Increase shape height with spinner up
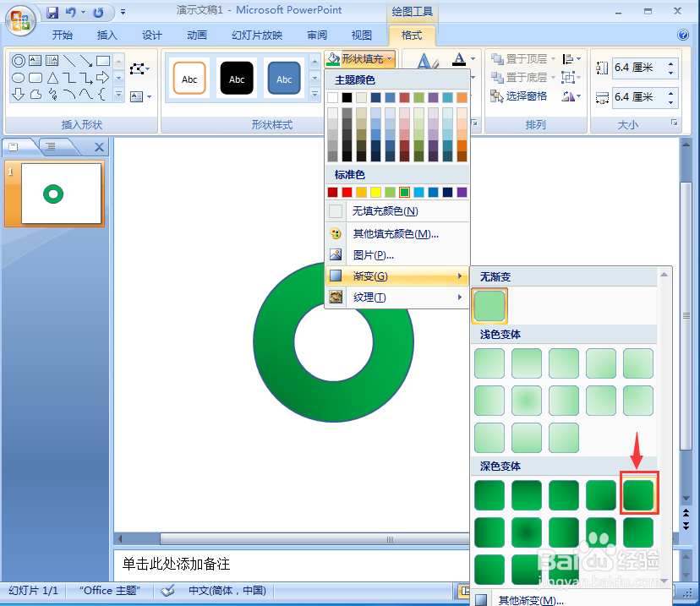The height and width of the screenshot is (606, 700). [670, 64]
